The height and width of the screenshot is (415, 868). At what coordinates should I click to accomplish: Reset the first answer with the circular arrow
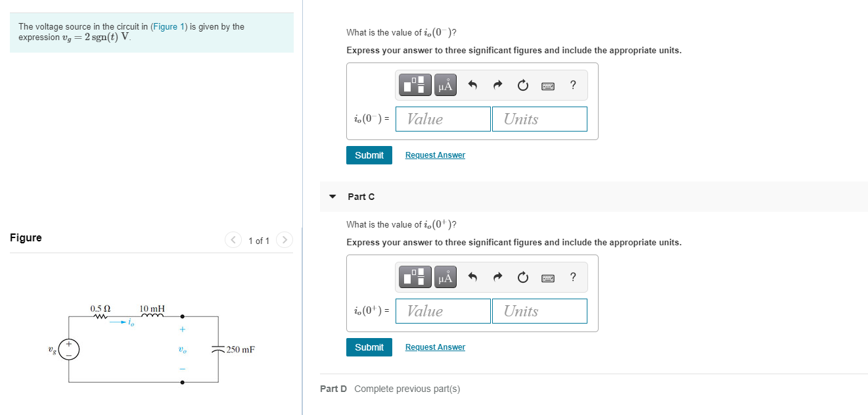point(522,85)
